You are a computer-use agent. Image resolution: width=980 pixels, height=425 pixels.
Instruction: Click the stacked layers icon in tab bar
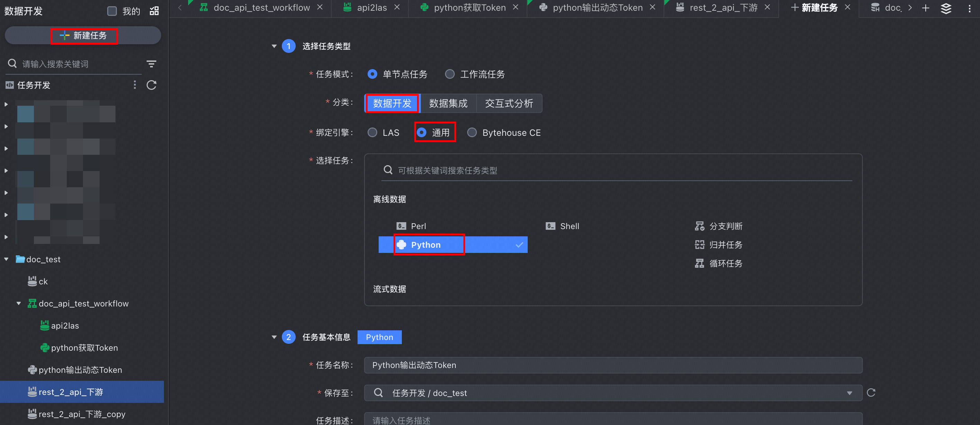coord(946,8)
